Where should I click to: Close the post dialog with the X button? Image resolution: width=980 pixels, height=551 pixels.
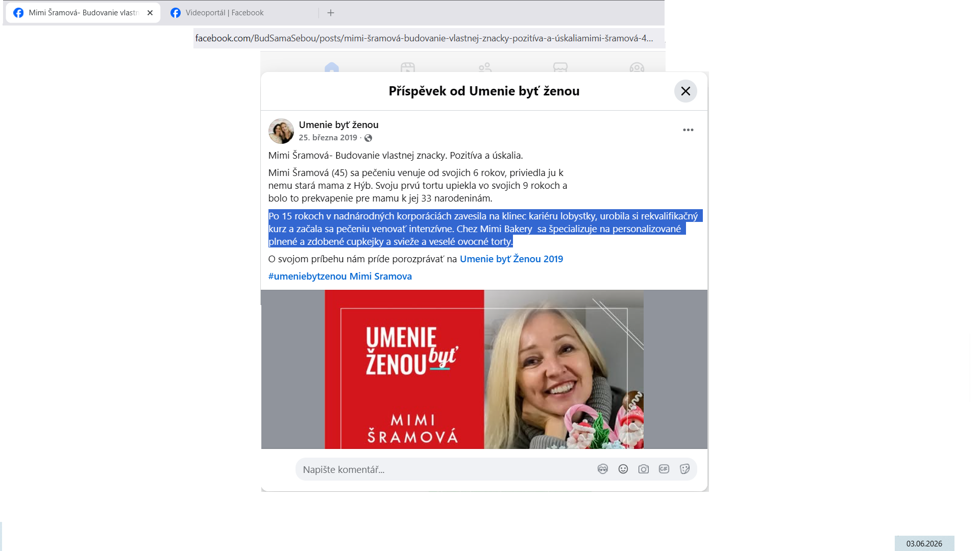point(685,91)
